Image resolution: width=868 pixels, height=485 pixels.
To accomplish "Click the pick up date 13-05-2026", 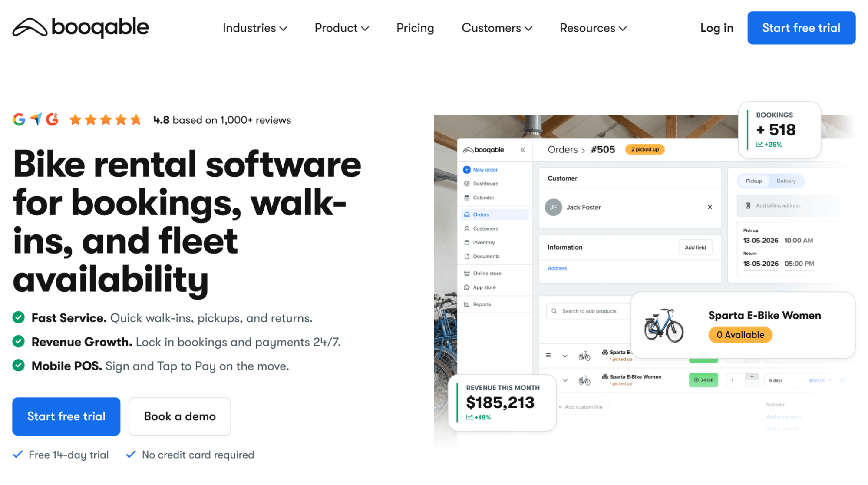I will tap(760, 241).
